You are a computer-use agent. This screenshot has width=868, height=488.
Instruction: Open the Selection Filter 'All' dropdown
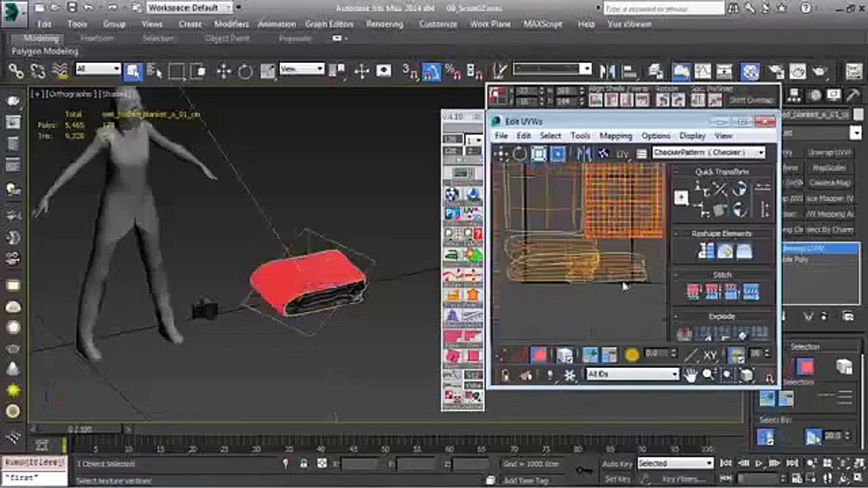pos(98,69)
